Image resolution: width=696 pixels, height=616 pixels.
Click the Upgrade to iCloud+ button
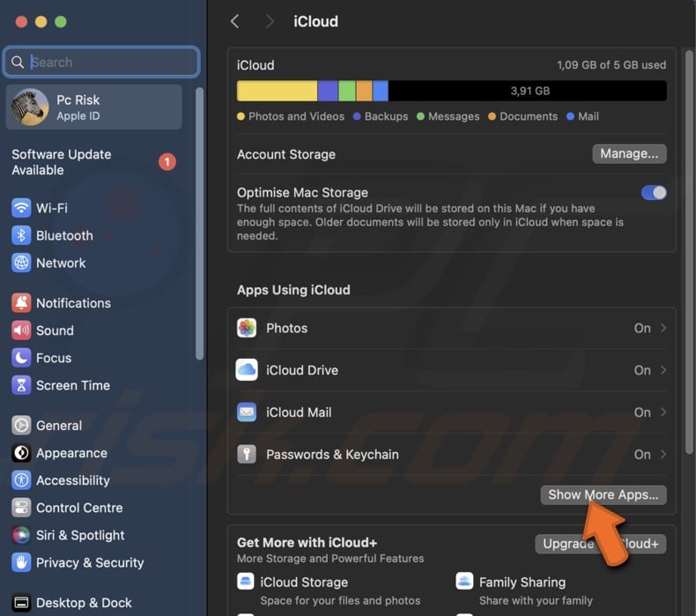(x=601, y=544)
